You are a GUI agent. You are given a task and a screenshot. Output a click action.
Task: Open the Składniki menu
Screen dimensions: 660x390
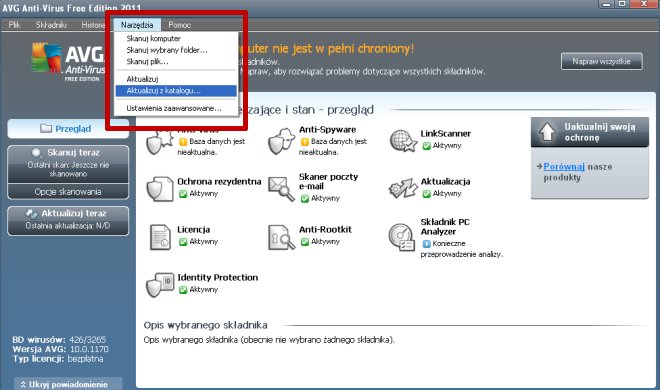tap(51, 25)
